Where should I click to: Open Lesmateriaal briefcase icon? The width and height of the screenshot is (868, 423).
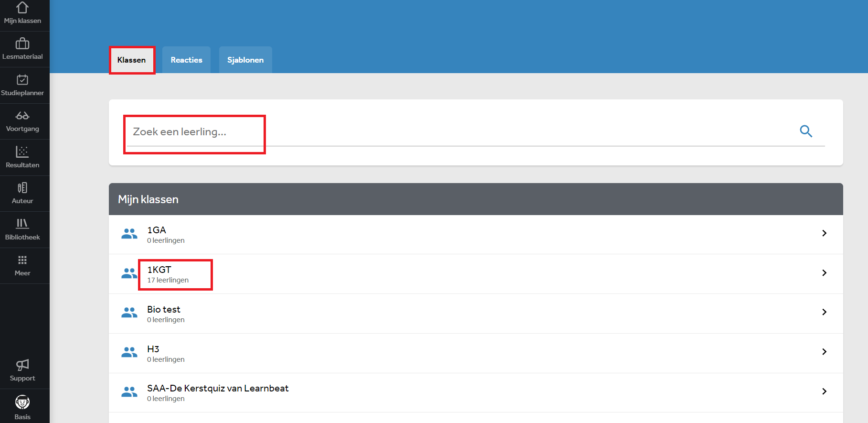pos(22,43)
